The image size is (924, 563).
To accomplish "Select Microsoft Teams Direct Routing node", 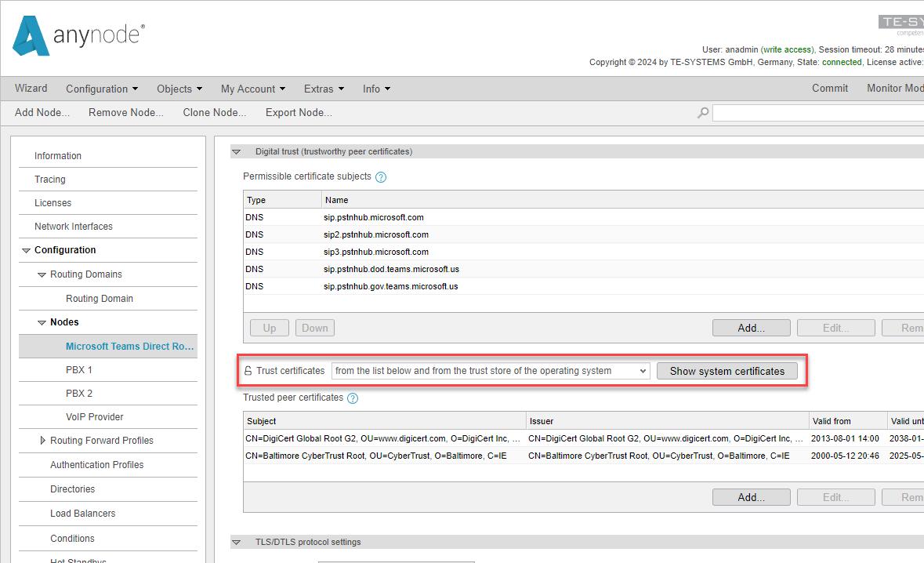I will [x=108, y=346].
